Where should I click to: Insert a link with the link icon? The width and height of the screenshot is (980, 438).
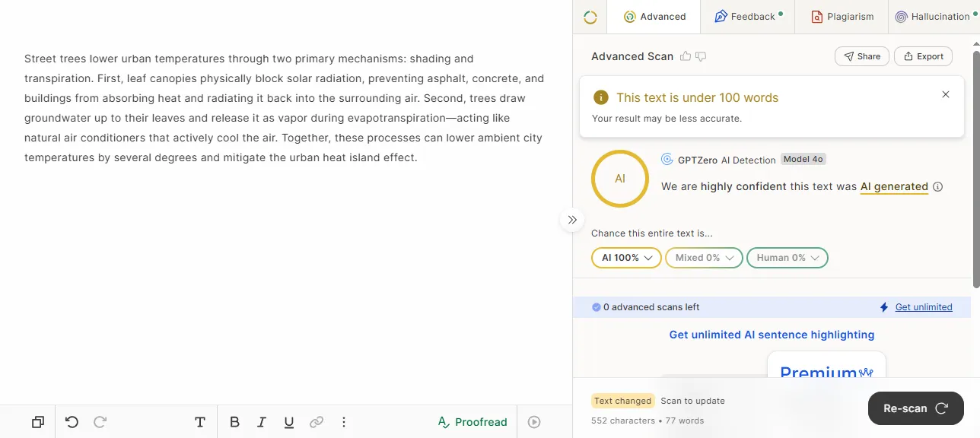[317, 422]
